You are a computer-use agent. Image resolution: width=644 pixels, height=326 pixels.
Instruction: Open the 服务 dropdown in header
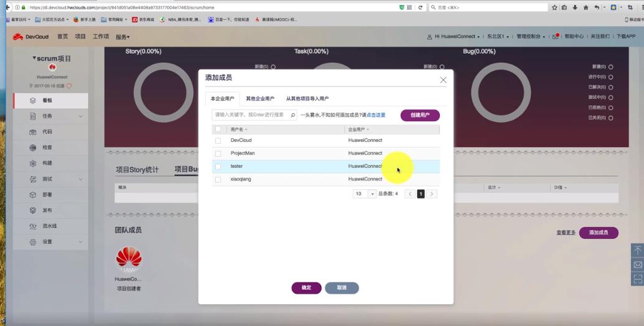pos(123,37)
